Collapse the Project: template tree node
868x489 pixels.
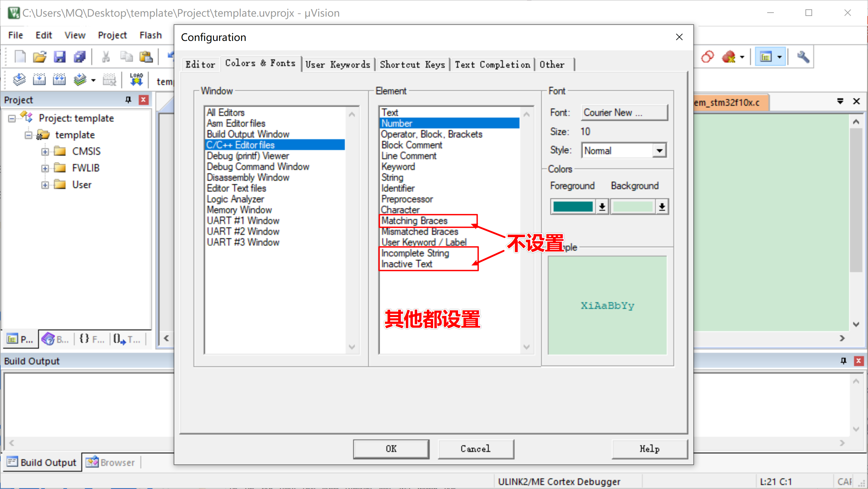[12, 118]
